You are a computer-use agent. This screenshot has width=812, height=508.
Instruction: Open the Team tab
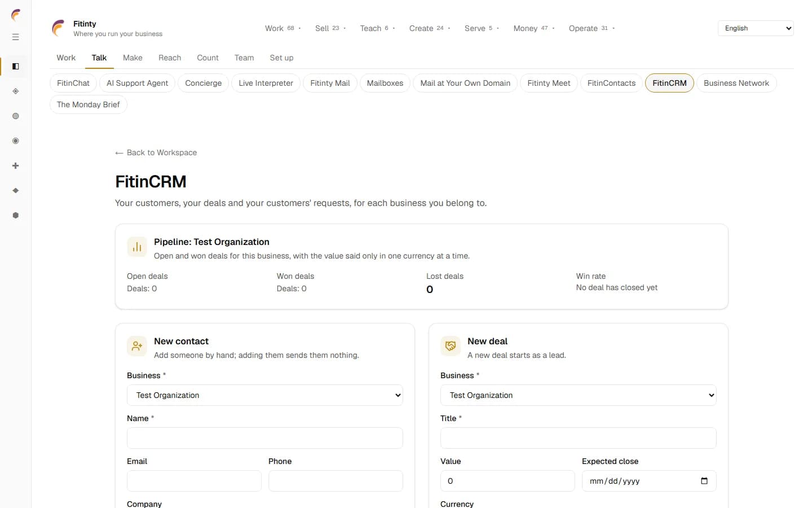click(x=244, y=58)
